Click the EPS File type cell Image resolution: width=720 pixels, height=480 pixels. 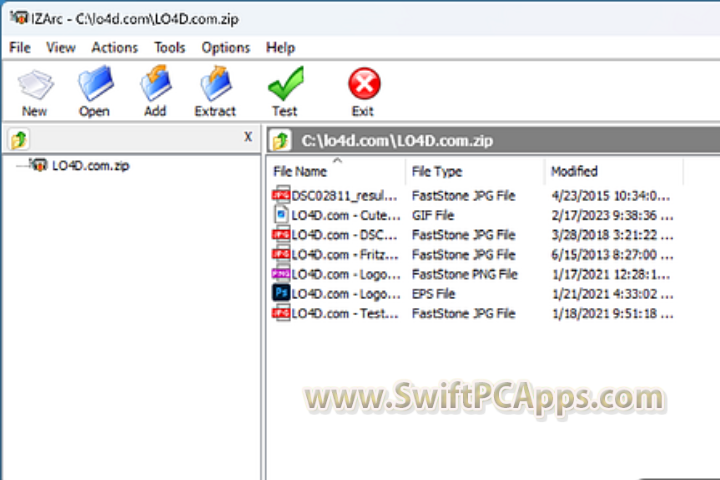pyautogui.click(x=433, y=294)
